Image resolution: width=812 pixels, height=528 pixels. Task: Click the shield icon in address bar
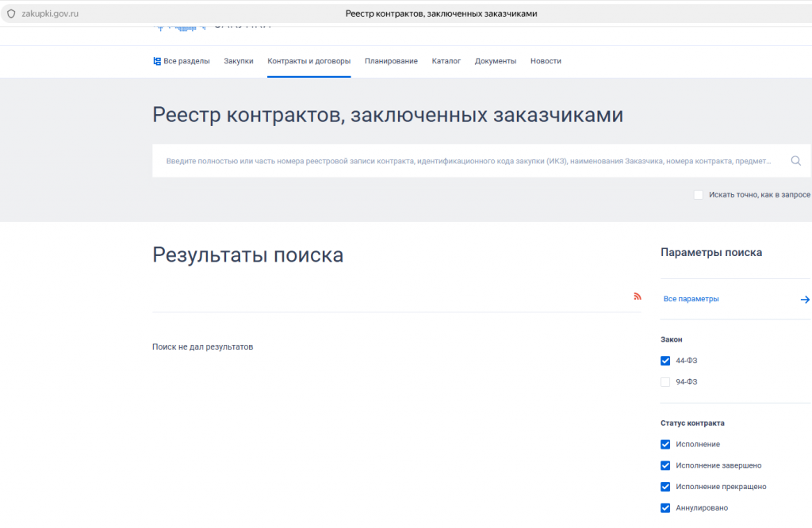[11, 13]
